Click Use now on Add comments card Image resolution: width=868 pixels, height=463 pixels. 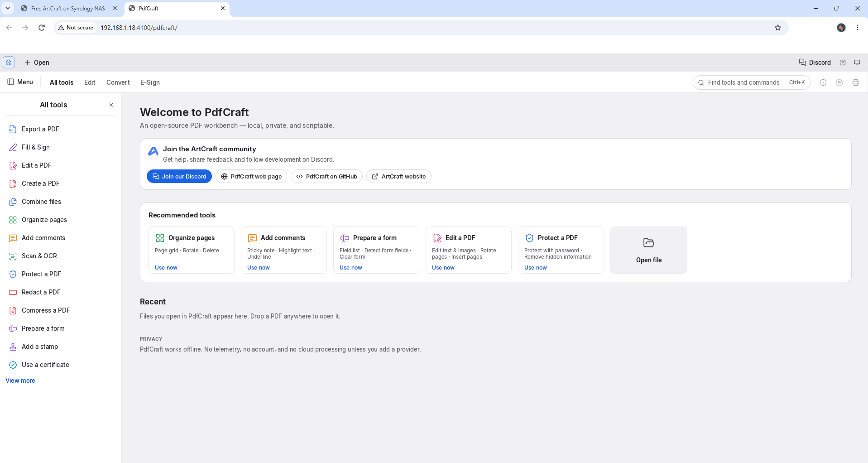tap(259, 268)
